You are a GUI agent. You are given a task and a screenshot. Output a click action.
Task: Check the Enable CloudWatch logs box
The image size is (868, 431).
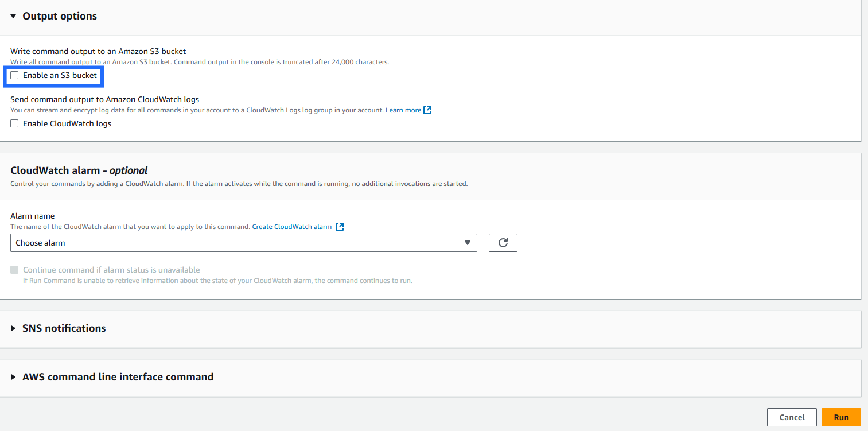pyautogui.click(x=14, y=123)
